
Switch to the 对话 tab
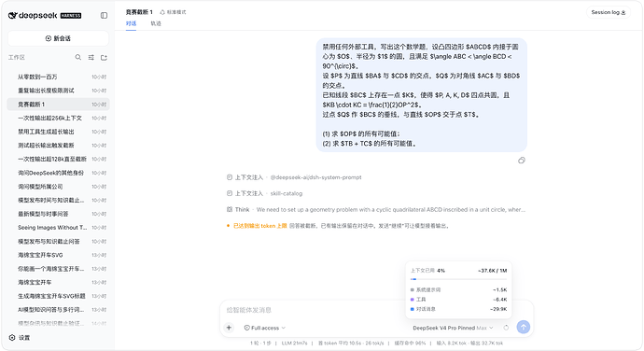pos(131,23)
